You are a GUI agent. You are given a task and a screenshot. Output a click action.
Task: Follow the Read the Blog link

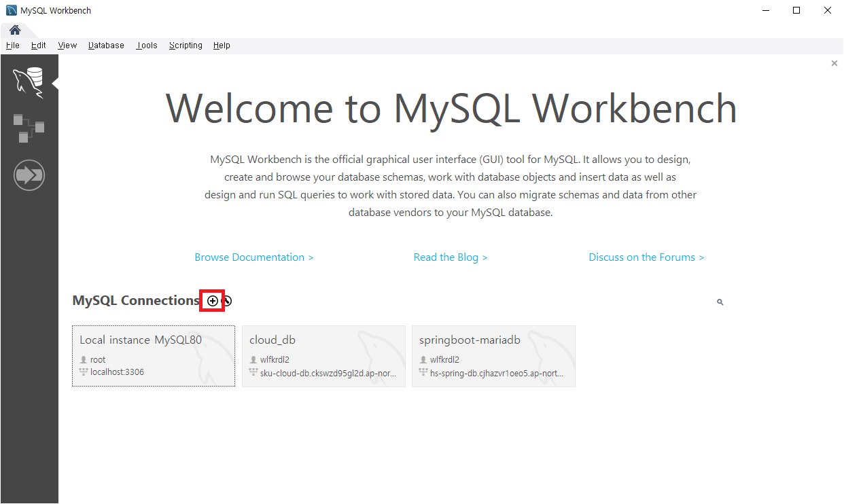pos(451,257)
